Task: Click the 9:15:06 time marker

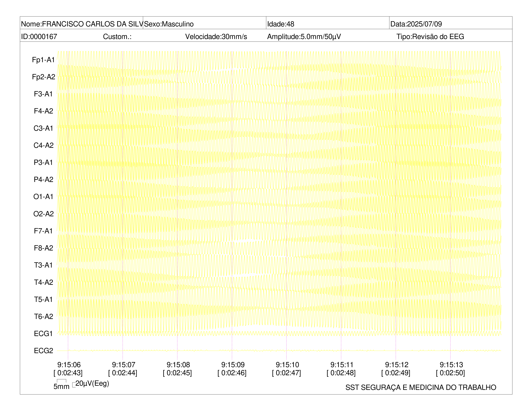Action: point(69,365)
